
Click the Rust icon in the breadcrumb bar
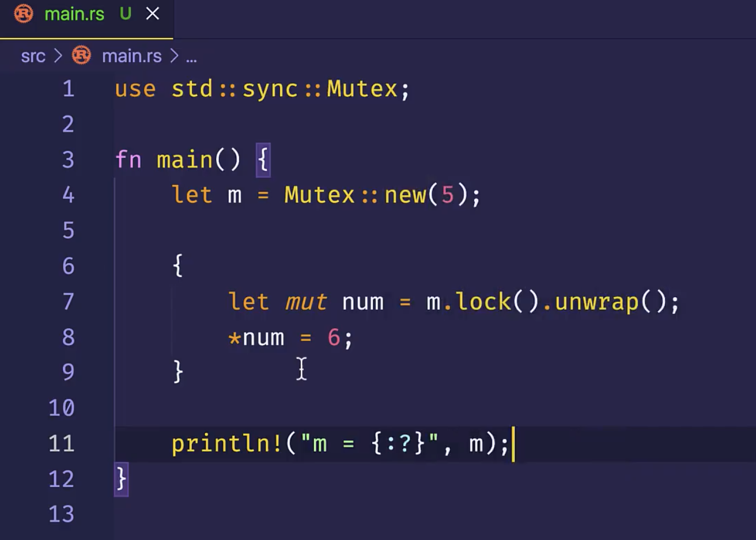(x=81, y=56)
